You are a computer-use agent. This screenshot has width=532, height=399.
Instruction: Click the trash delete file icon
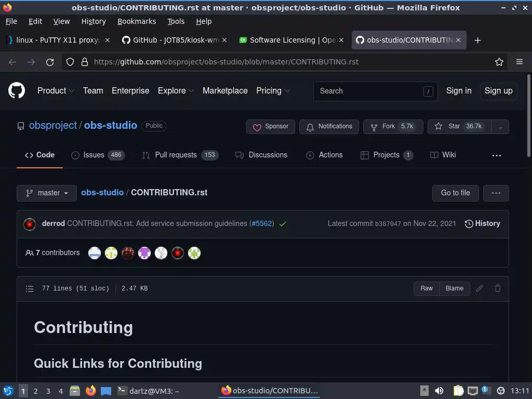pos(498,288)
